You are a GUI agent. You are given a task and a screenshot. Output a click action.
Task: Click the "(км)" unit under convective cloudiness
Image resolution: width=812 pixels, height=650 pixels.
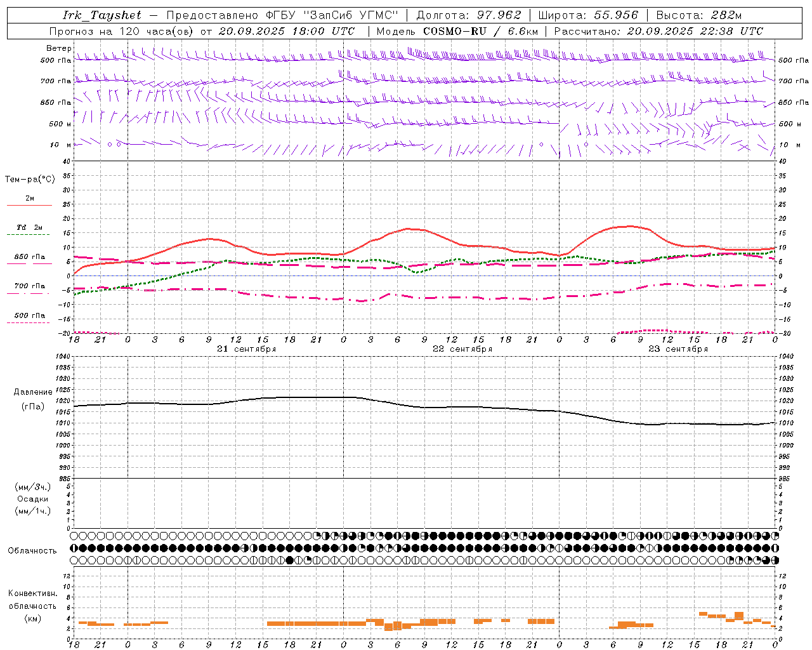tap(32, 618)
